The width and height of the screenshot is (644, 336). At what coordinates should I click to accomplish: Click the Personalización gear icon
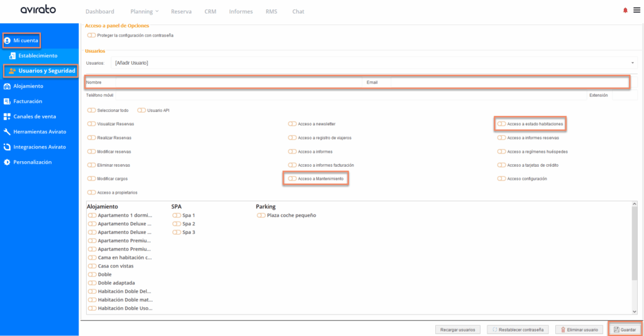7,162
